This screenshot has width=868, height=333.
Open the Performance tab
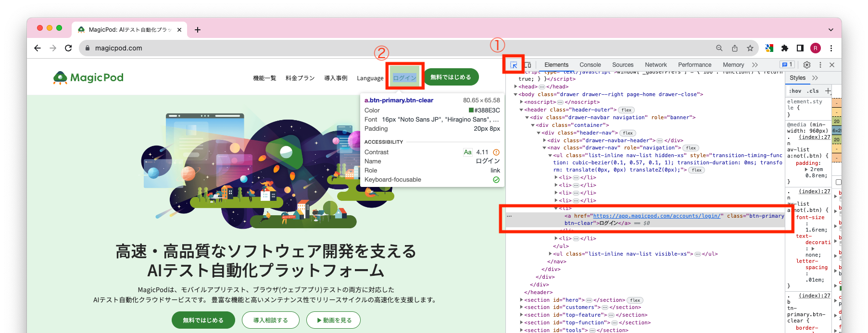point(695,65)
